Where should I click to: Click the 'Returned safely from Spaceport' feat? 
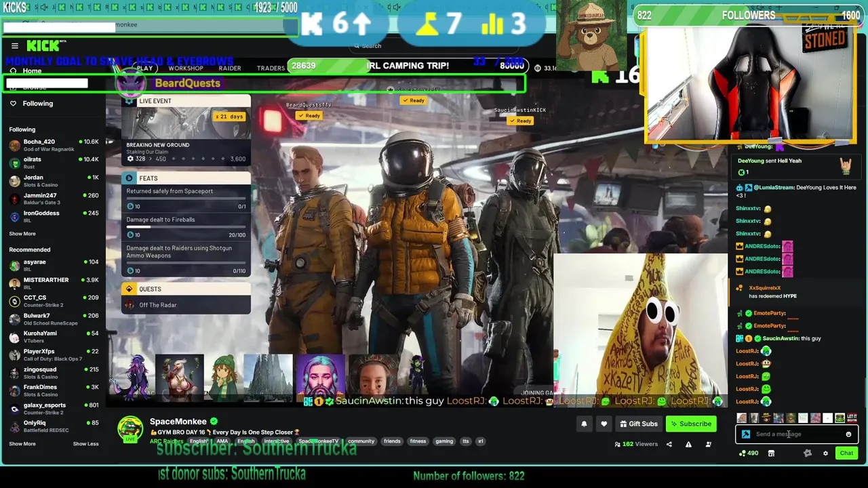(186, 199)
